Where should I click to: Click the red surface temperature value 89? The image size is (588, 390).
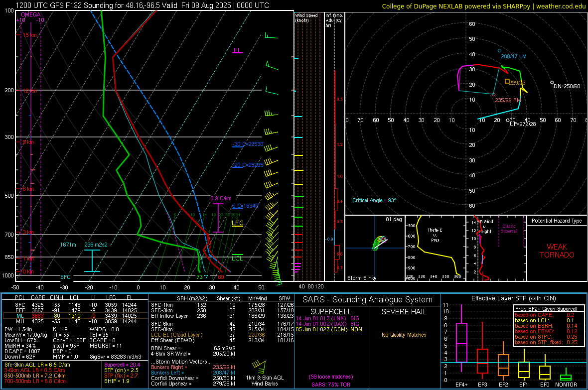(221, 277)
